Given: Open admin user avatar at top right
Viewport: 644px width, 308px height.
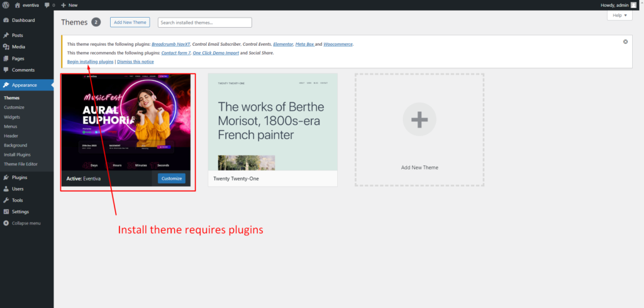Looking at the screenshot, I should coord(634,5).
